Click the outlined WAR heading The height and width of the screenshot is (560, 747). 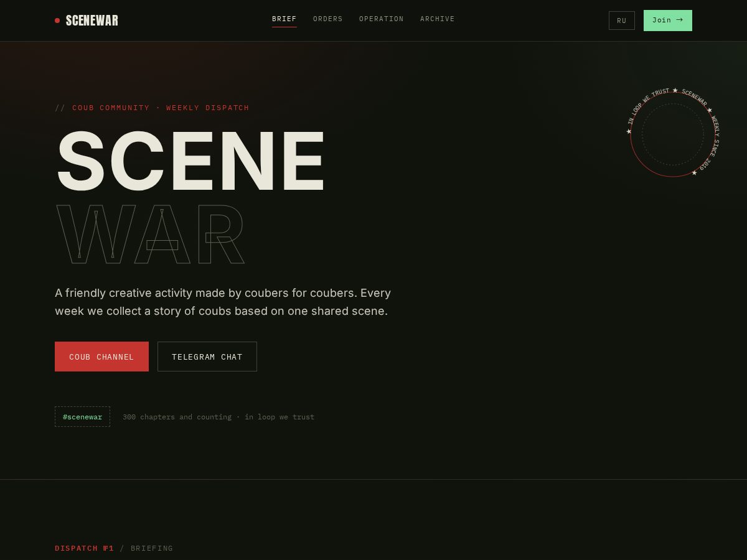click(x=150, y=234)
